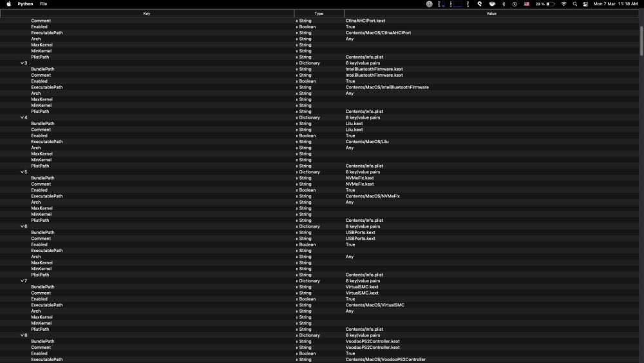The height and width of the screenshot is (363, 644).
Task: Collapse dictionary item 5
Action: [22, 172]
